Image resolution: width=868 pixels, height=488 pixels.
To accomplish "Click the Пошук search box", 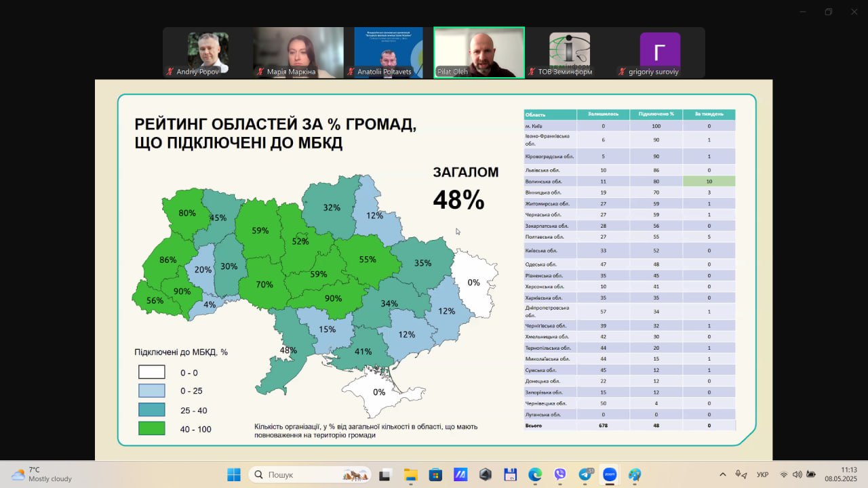I will pos(310,474).
